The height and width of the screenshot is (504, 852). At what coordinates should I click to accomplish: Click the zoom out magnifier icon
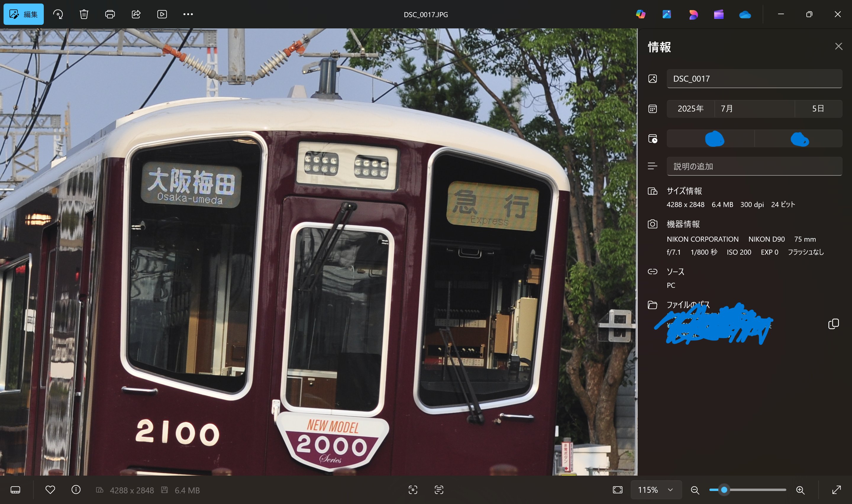[x=695, y=490]
